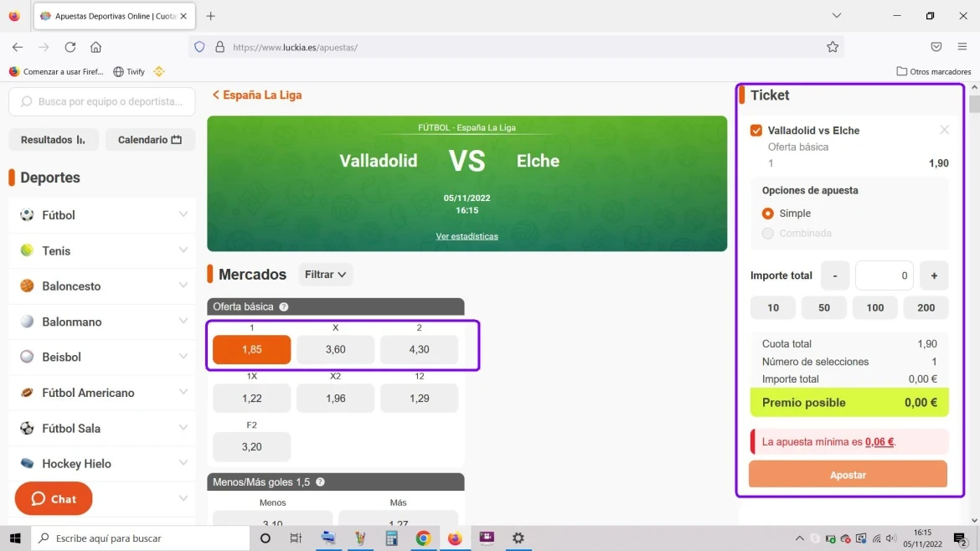The width and height of the screenshot is (980, 551).
Task: Go to Firefox home page icon
Action: coord(95,47)
